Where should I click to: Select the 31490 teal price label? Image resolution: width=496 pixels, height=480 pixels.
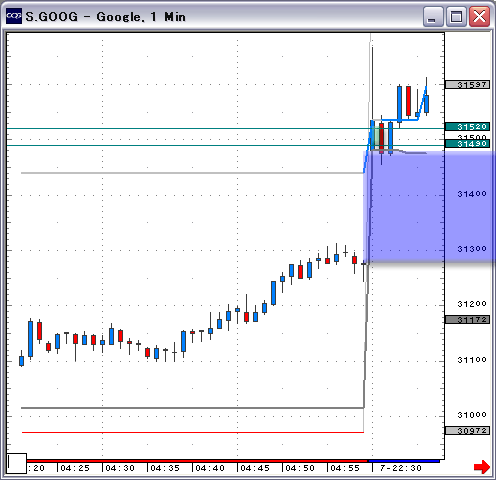click(x=467, y=144)
